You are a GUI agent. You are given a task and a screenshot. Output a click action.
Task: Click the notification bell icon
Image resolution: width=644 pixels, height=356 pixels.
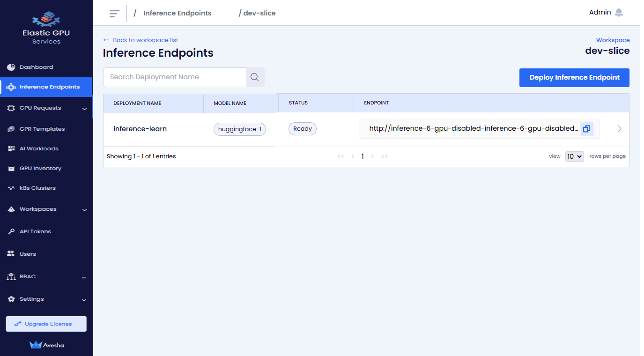click(x=619, y=13)
